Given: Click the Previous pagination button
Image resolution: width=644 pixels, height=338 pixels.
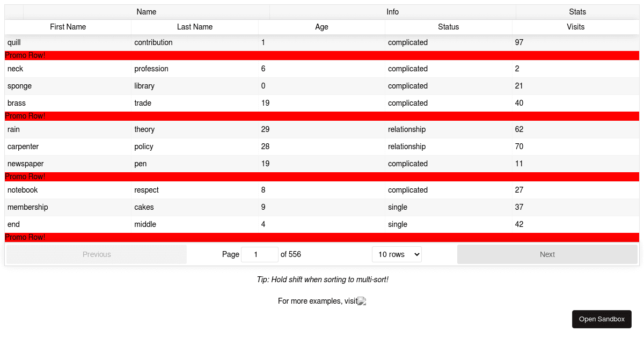Looking at the screenshot, I should coord(97,254).
